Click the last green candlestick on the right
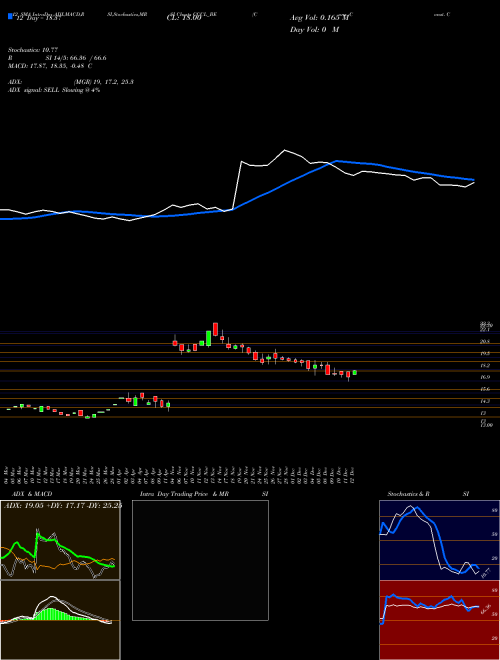Screen dimensions: 500x660 (355, 373)
